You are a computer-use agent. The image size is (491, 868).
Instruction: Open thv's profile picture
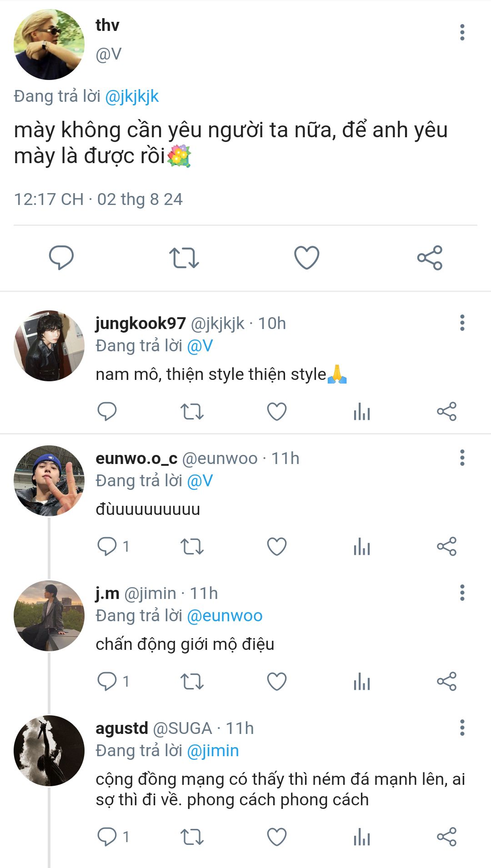click(49, 45)
